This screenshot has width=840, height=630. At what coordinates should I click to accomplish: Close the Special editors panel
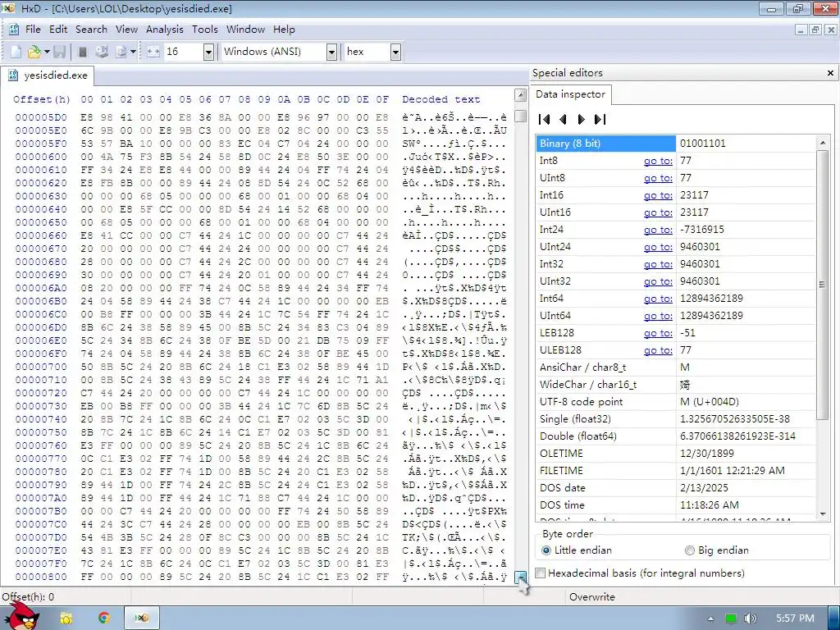830,73
